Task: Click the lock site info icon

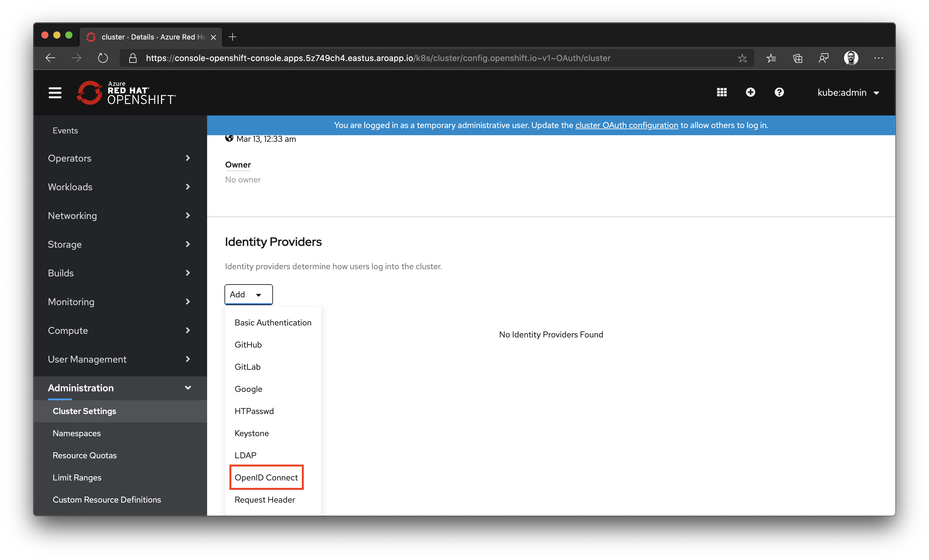Action: pos(133,58)
